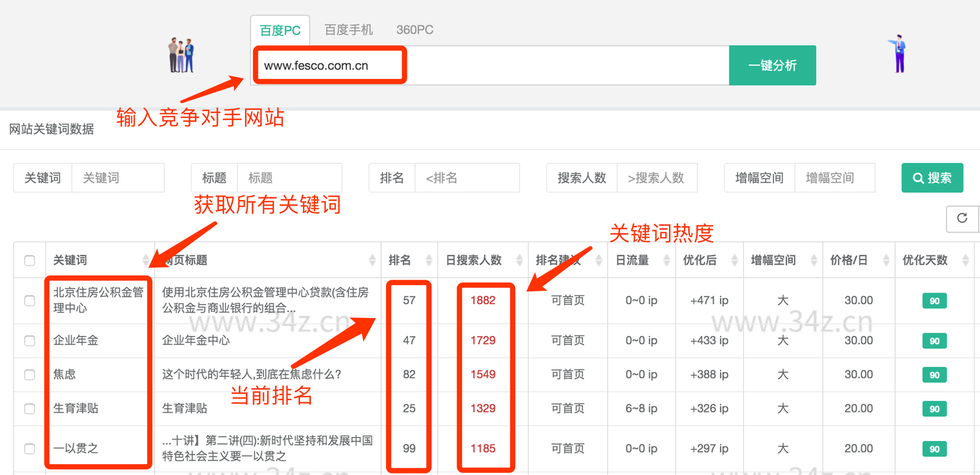Screen dimensions: 980x475
Task: Click the green 90 badge in the 焦虑 row
Action: (x=934, y=375)
